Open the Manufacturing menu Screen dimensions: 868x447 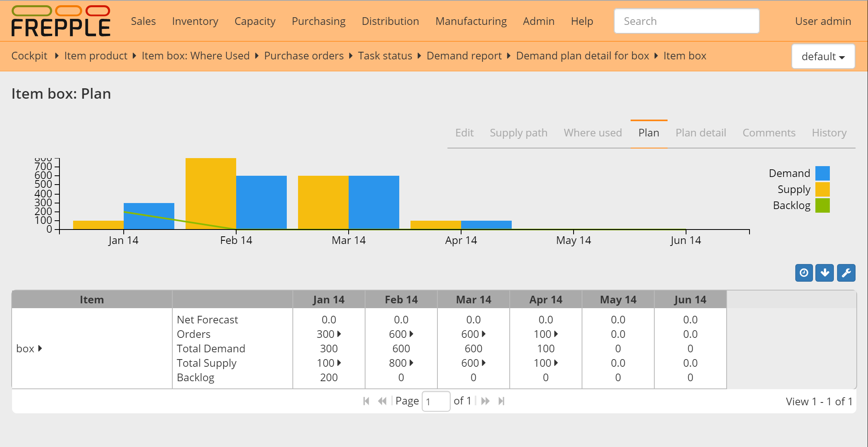click(472, 20)
